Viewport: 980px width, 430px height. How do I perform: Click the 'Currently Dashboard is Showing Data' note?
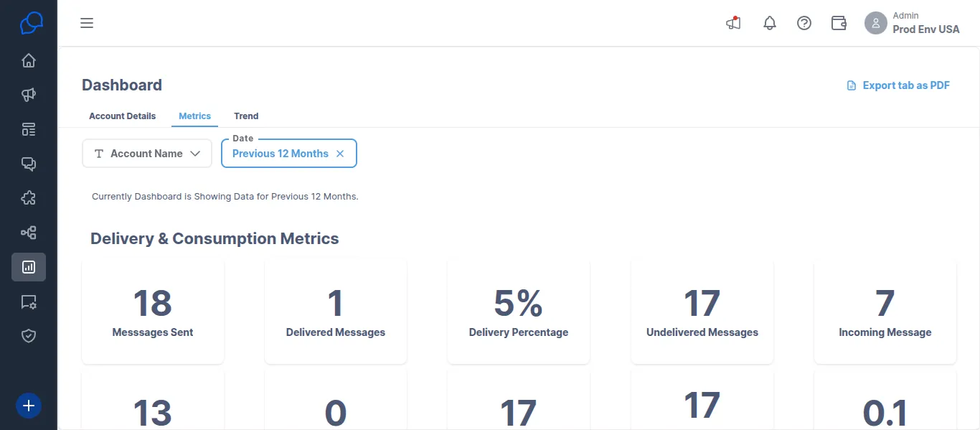point(225,197)
